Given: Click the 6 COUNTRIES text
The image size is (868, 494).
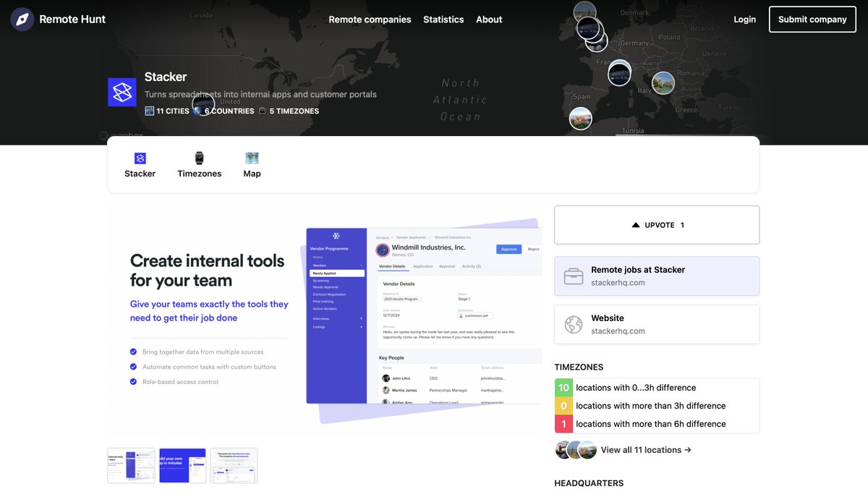Looking at the screenshot, I should 229,111.
